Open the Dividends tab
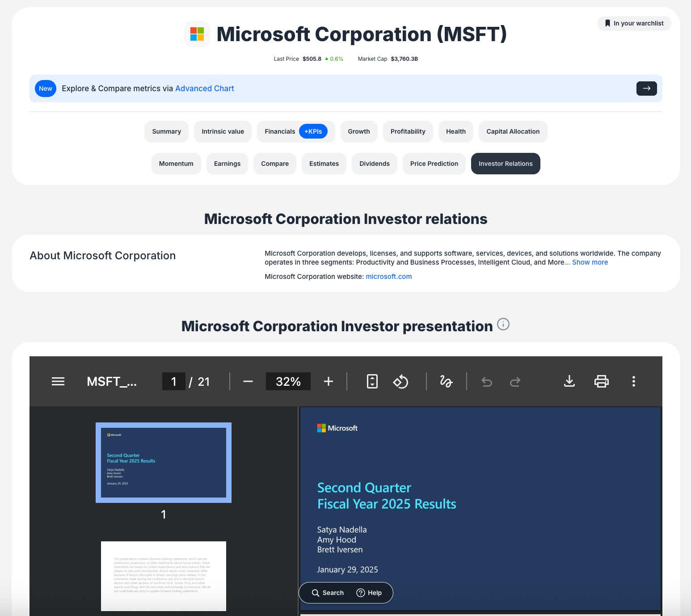This screenshot has width=691, height=616. tap(375, 164)
